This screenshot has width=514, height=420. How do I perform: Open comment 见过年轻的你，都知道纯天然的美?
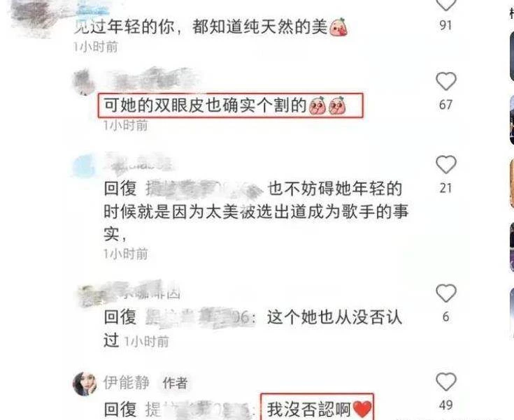click(x=210, y=27)
